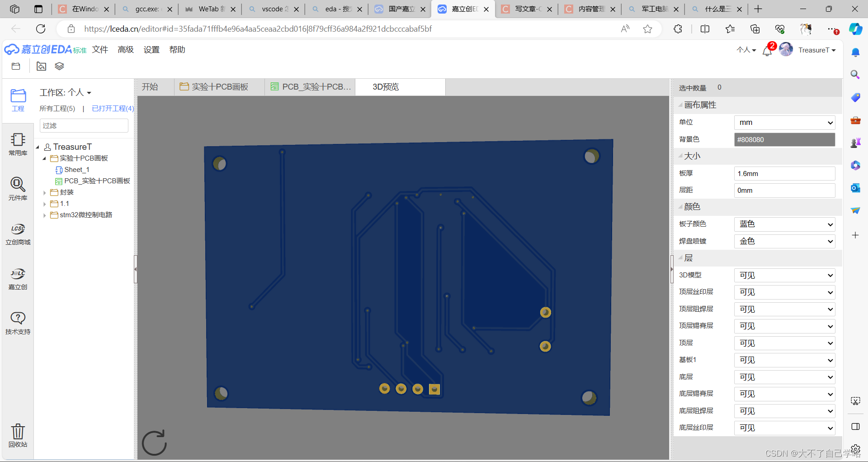Open the 顶层丝印层 visibility dropdown
Viewport: 868px width, 462px height.
coord(784,292)
